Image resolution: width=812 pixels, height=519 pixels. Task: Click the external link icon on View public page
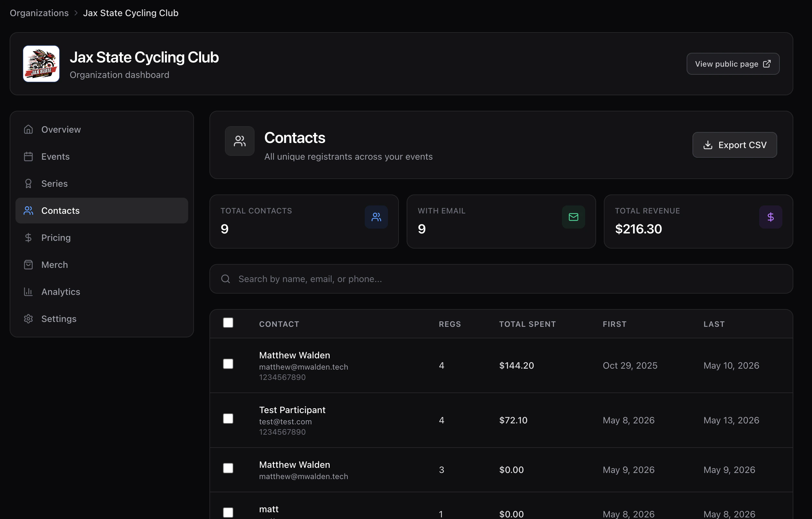tap(767, 64)
